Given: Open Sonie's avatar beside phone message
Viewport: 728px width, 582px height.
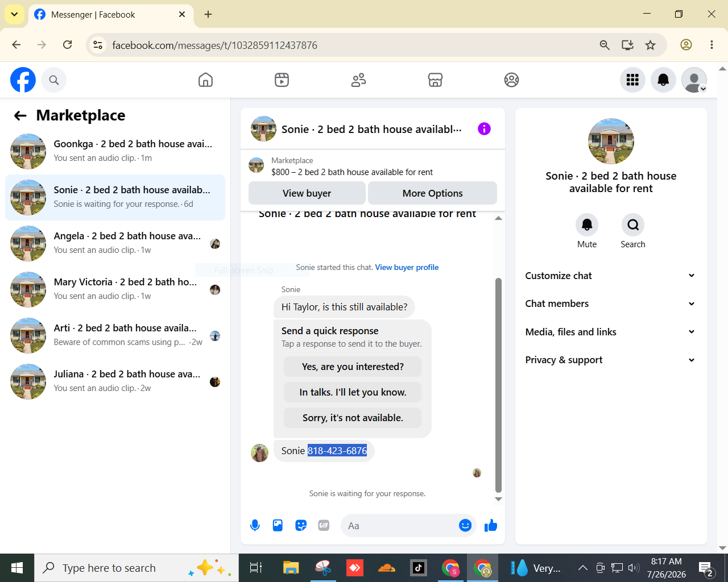Looking at the screenshot, I should pos(260,453).
